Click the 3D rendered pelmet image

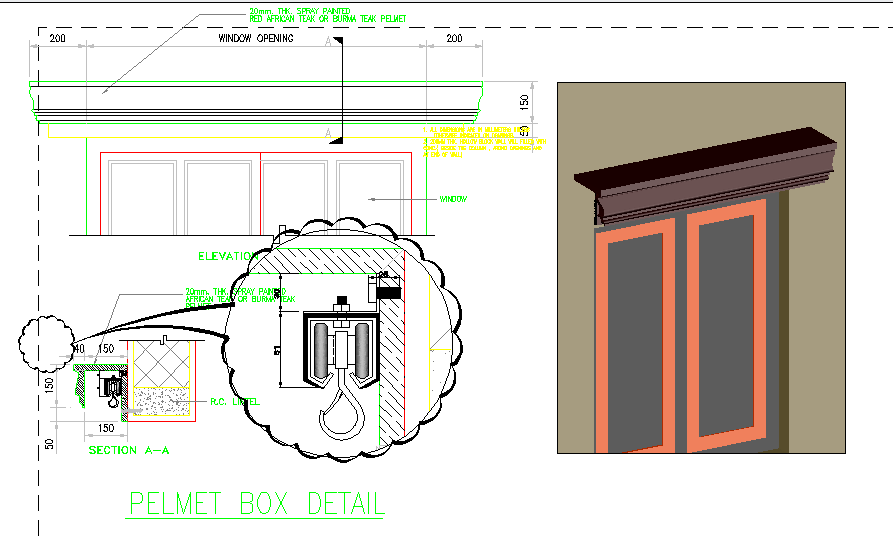click(x=701, y=268)
